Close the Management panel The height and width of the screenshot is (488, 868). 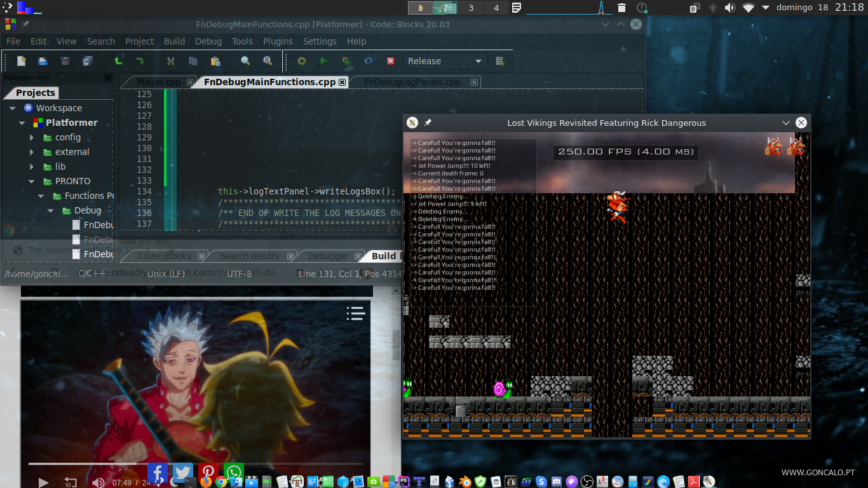[108, 78]
